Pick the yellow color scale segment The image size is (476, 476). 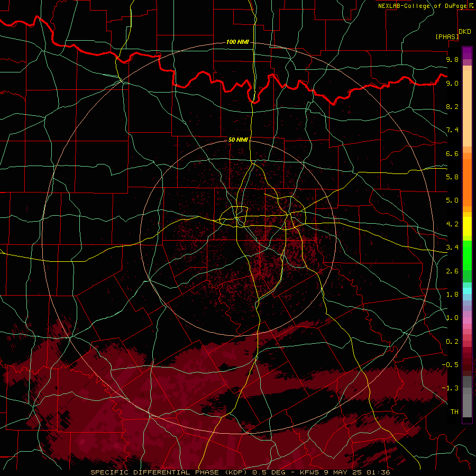click(467, 226)
